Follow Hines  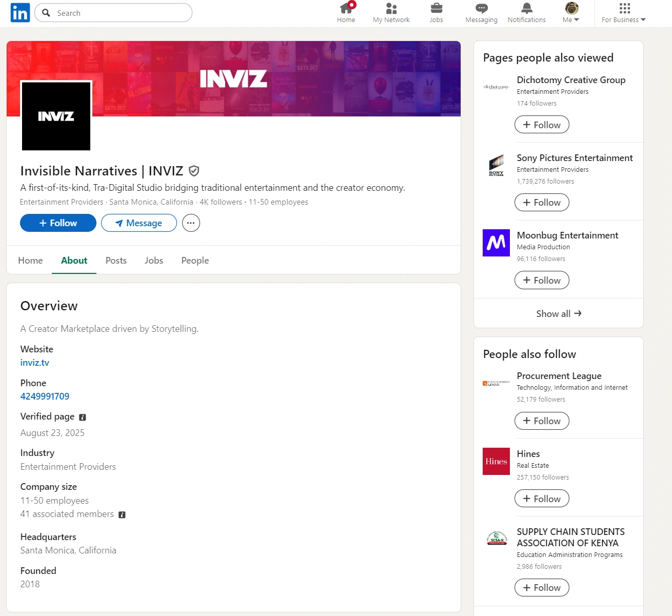point(542,499)
